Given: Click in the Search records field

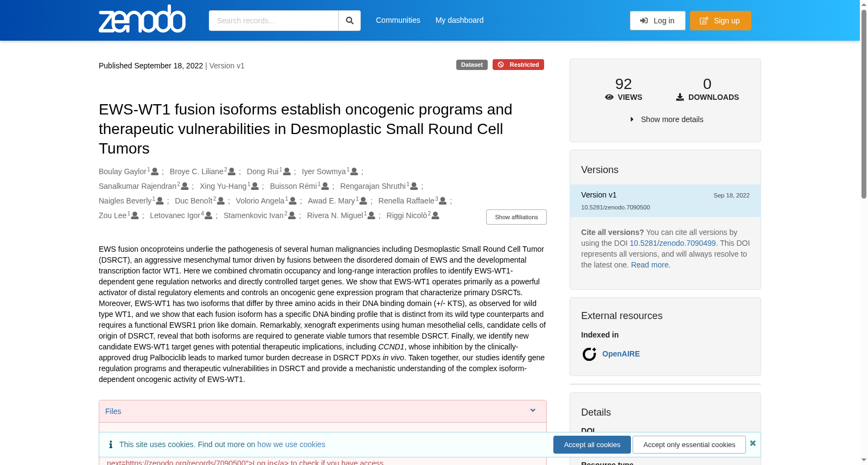Looking at the screenshot, I should 273,21.
